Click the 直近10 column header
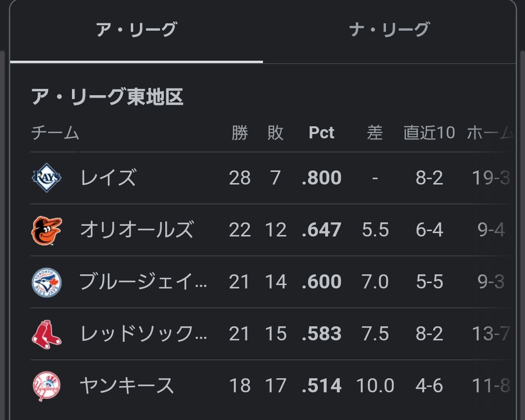 pos(429,133)
